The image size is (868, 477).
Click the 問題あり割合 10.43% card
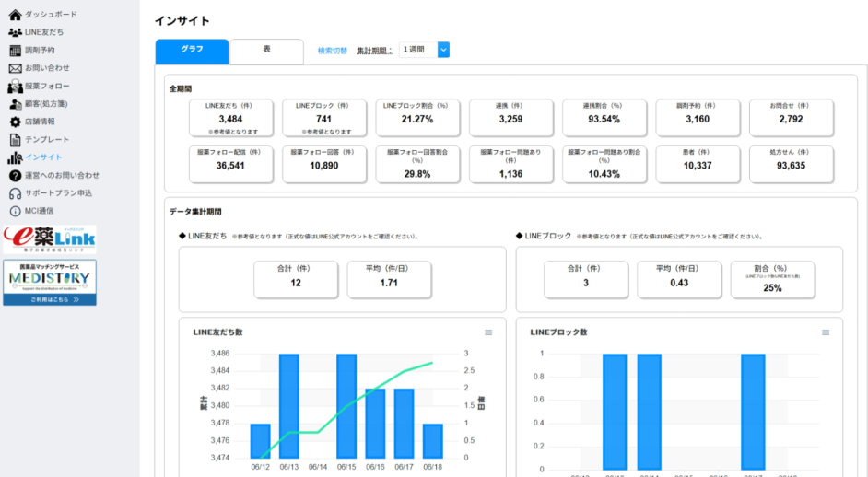[x=604, y=164]
